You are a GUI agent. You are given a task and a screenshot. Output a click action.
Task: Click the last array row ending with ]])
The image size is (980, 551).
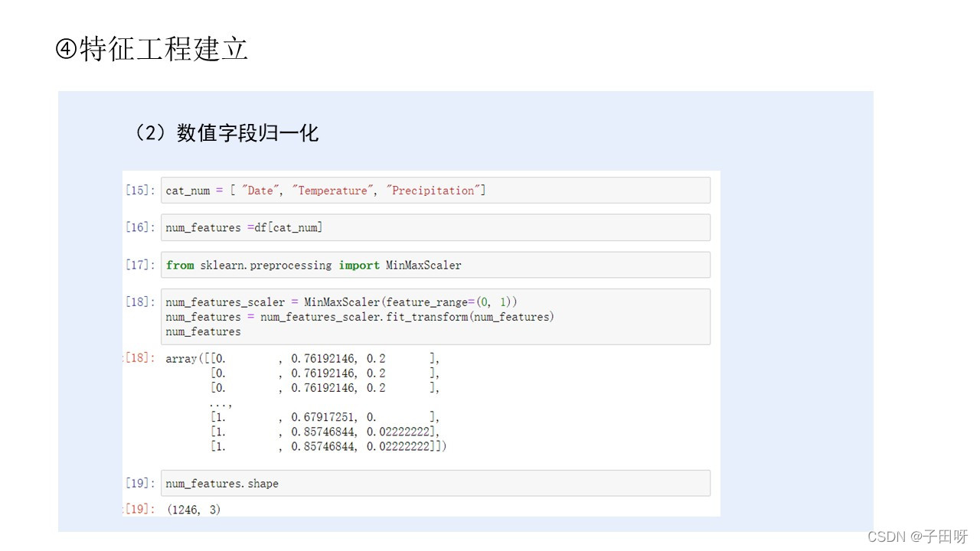pos(328,446)
